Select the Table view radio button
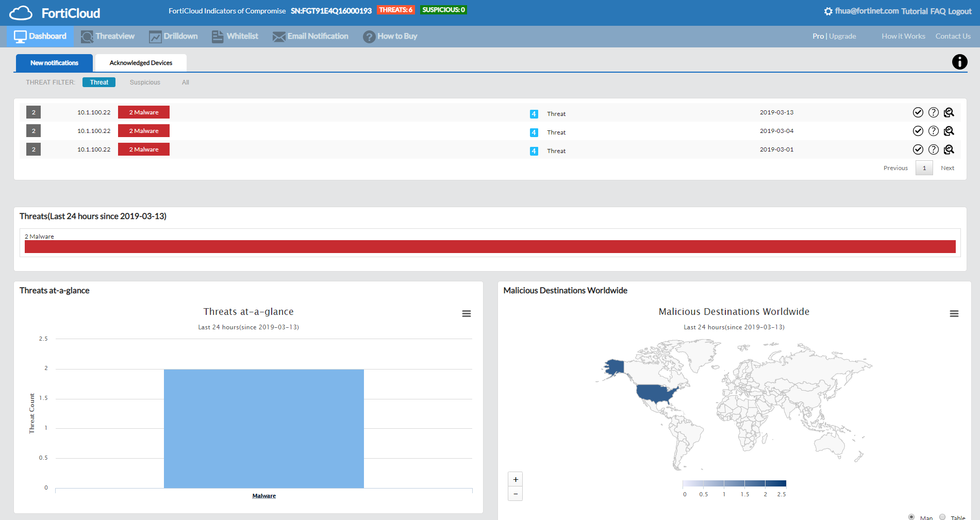The width and height of the screenshot is (980, 520). [942, 517]
